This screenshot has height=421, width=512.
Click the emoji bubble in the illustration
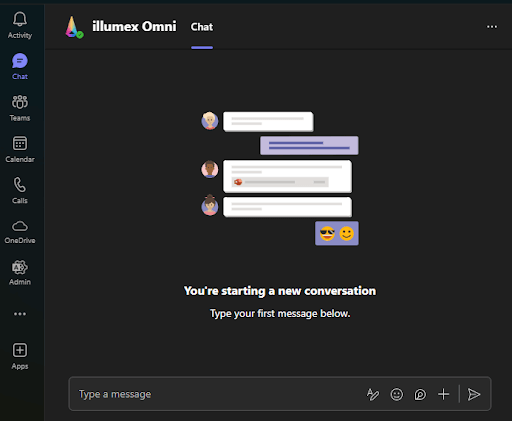click(x=337, y=233)
